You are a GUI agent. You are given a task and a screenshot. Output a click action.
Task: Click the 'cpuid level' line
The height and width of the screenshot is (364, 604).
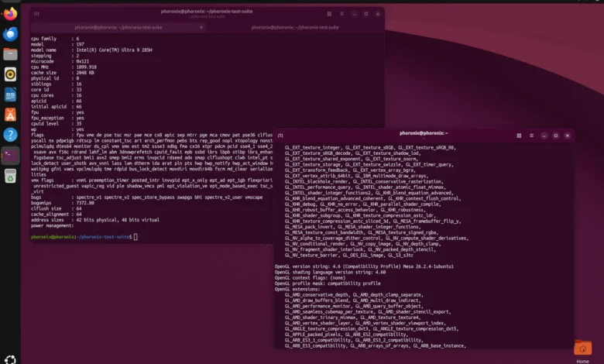[x=57, y=124]
